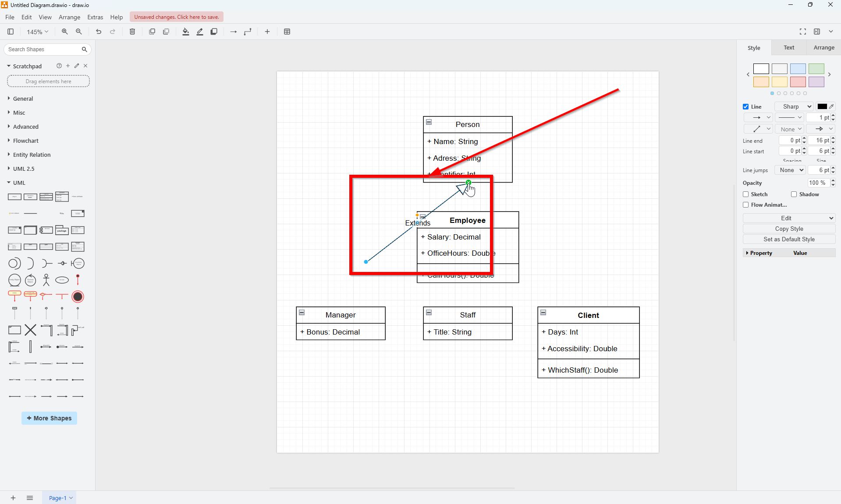The width and height of the screenshot is (841, 504).
Task: Switch to the Arrange tab
Action: coord(823,47)
